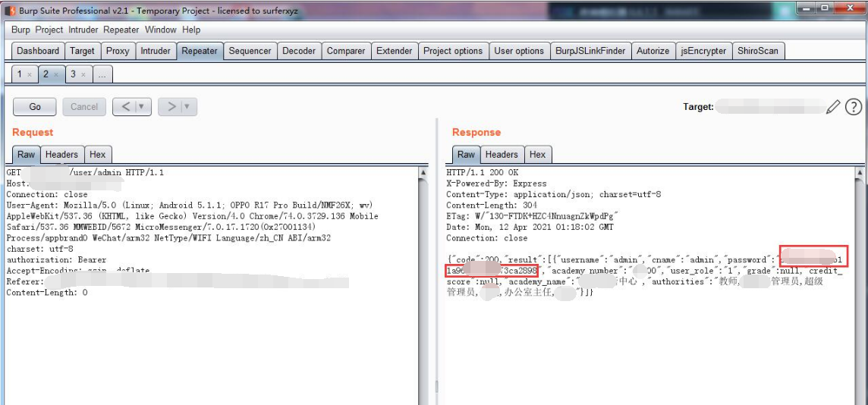Show the Response Headers view tab

[x=502, y=155]
